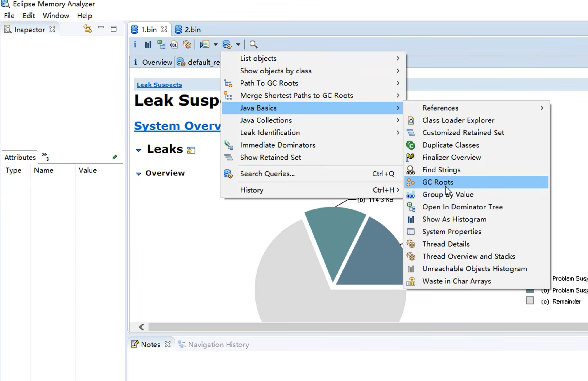This screenshot has width=588, height=381.
Task: Collapse the Leaks section triangle
Action: pos(139,150)
